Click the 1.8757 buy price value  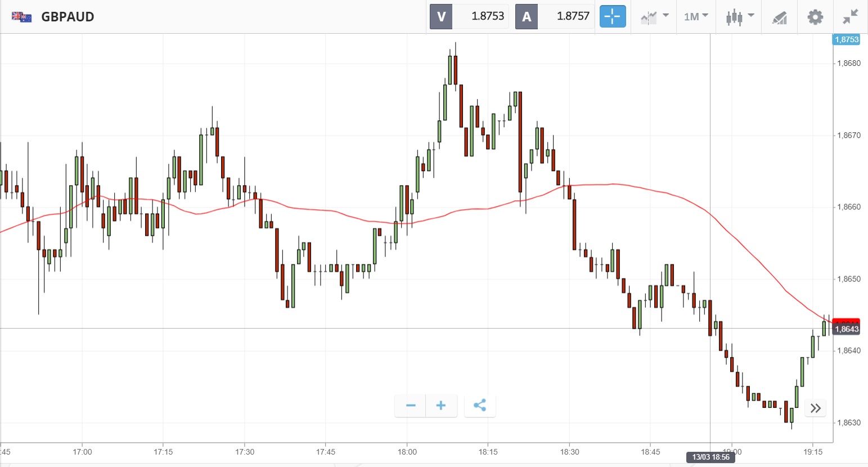tap(573, 17)
